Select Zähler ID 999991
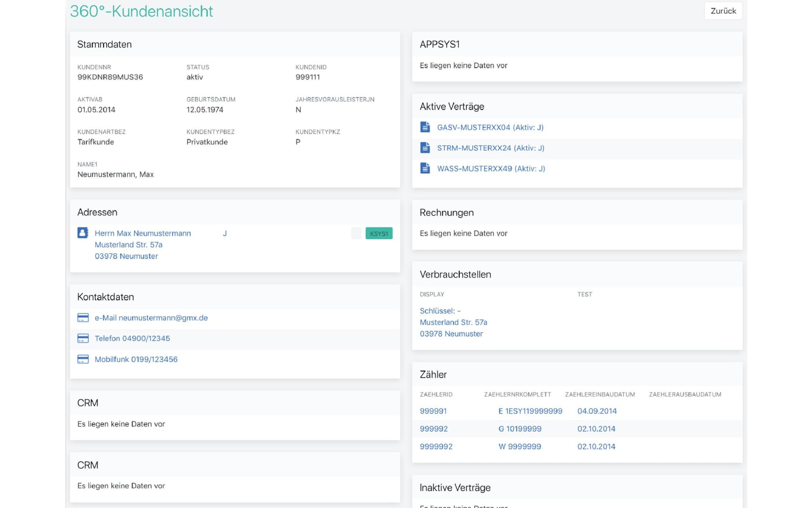 pos(433,411)
